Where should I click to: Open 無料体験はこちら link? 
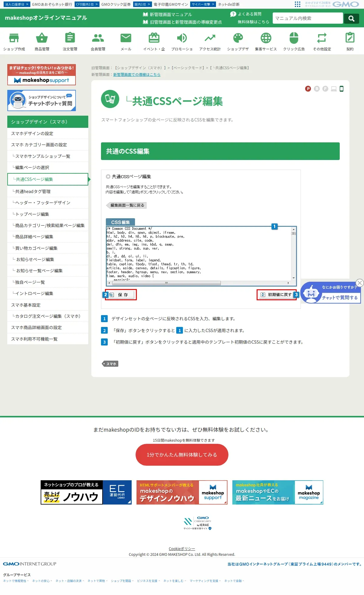[253, 22]
